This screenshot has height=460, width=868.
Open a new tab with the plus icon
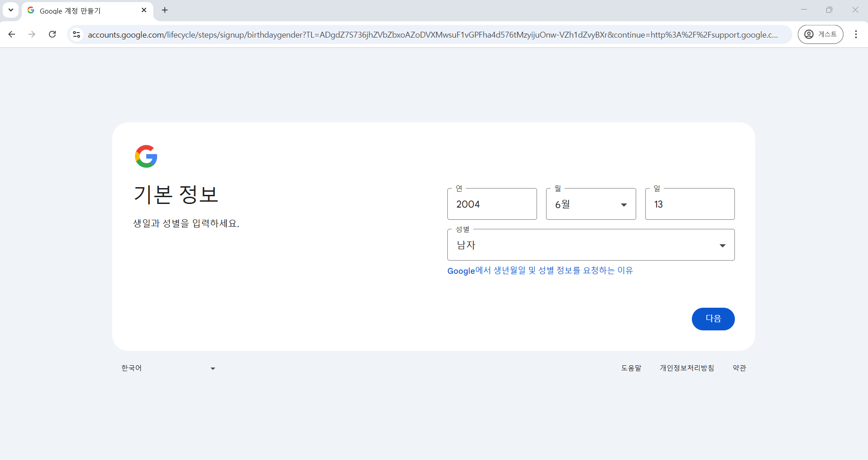(165, 10)
